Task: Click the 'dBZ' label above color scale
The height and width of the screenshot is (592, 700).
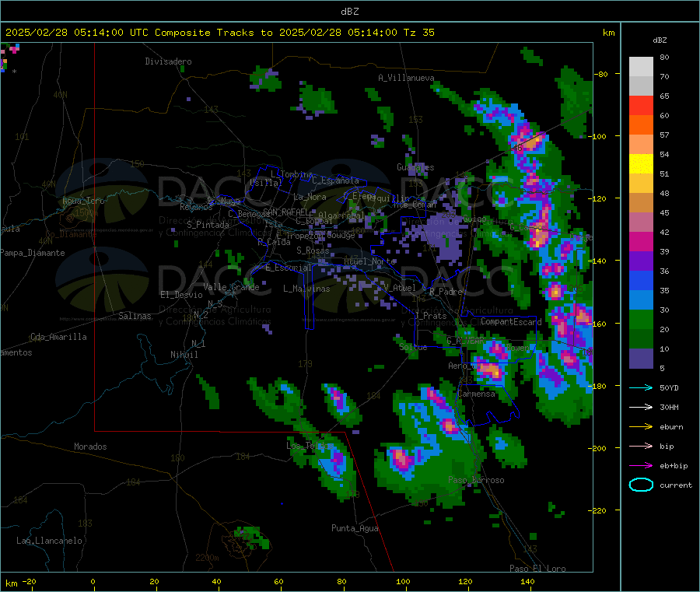Action: (660, 40)
